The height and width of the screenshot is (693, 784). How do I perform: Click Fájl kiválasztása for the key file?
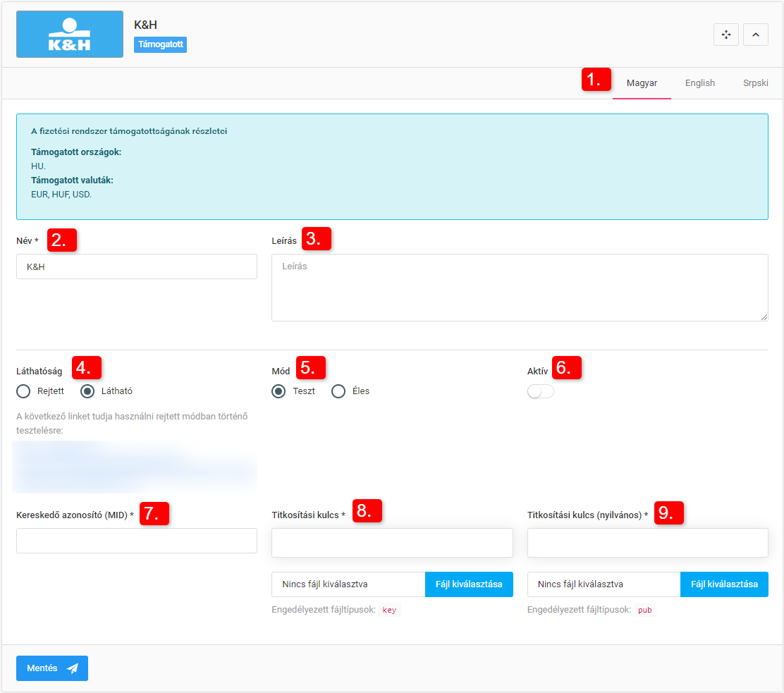(469, 584)
